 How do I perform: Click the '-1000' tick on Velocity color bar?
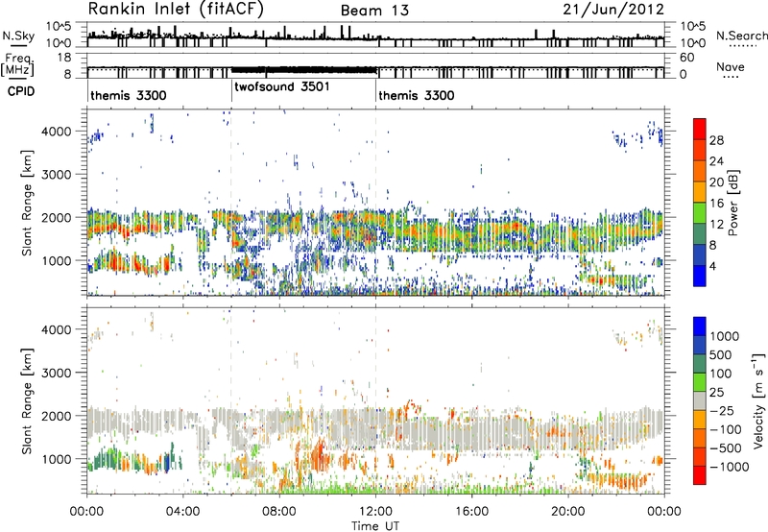point(730,467)
